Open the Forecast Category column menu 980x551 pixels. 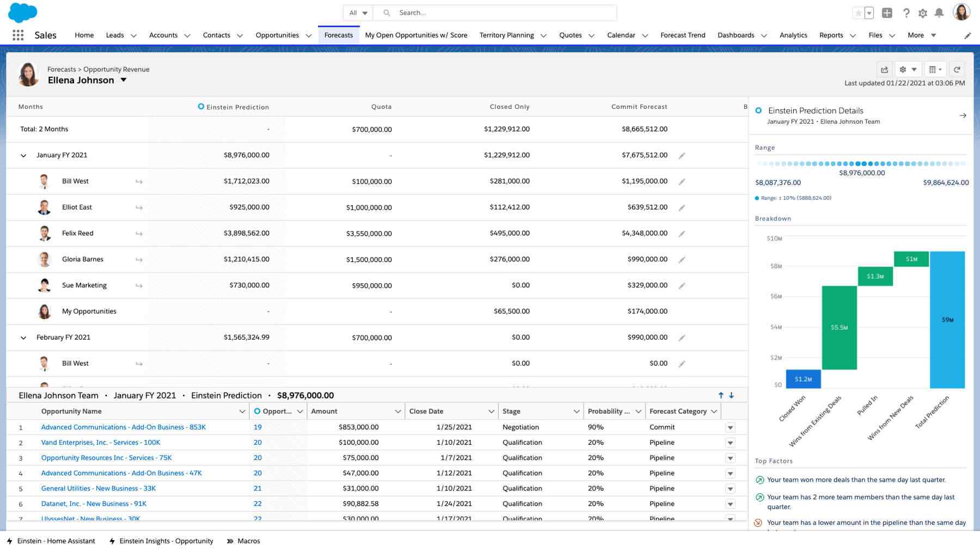click(714, 412)
